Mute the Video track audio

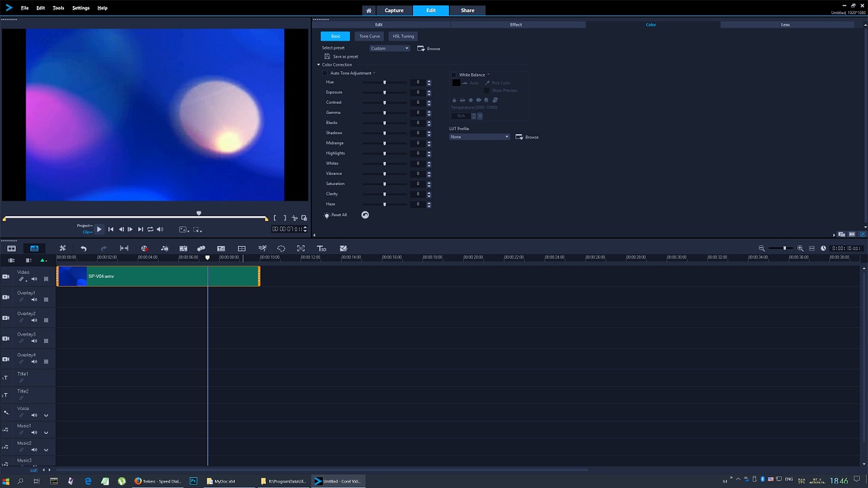[x=34, y=279]
